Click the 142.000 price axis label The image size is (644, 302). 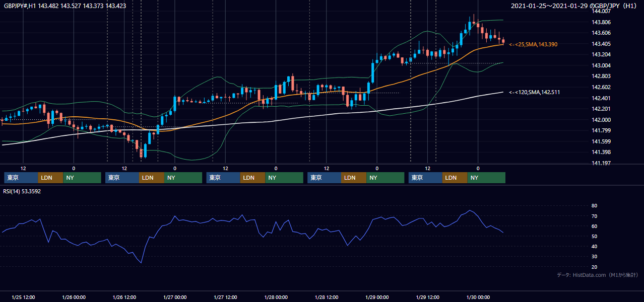pos(601,120)
